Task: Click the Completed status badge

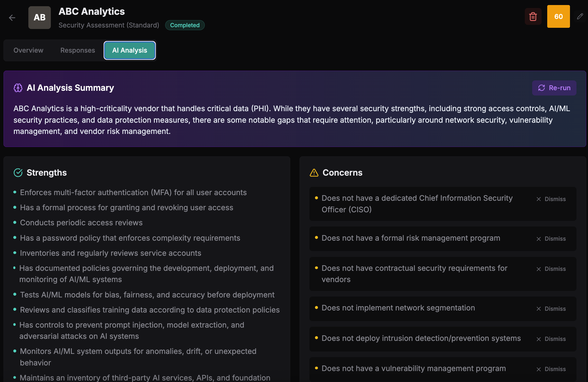Action: [185, 25]
